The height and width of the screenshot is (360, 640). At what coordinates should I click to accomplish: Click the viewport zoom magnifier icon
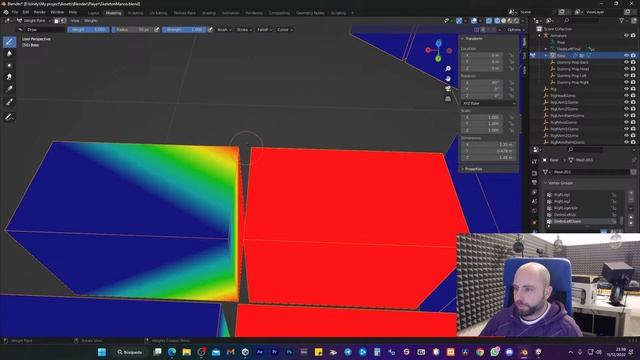coord(448,69)
